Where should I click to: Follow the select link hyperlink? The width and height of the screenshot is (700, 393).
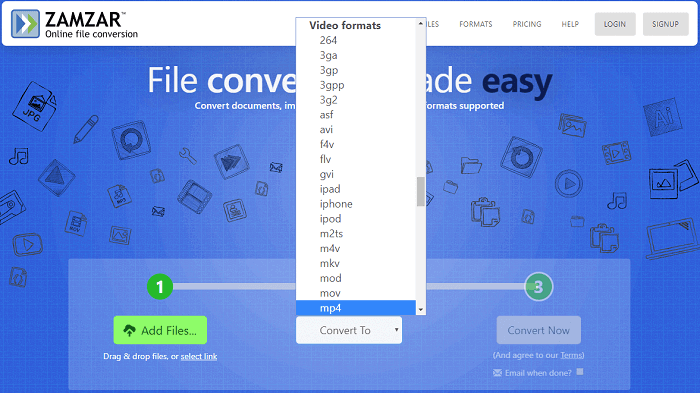pos(199,356)
